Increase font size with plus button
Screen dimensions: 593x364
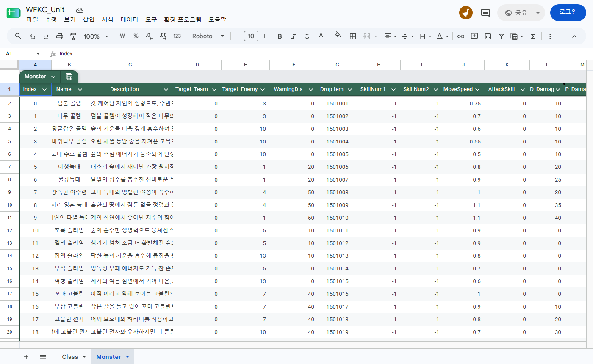[265, 36]
